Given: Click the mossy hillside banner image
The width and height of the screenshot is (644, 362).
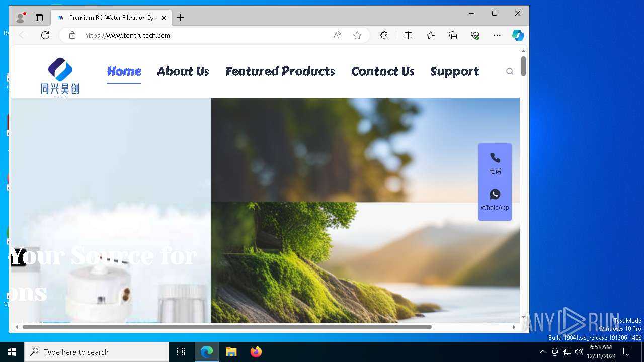Looking at the screenshot, I should (365, 262).
